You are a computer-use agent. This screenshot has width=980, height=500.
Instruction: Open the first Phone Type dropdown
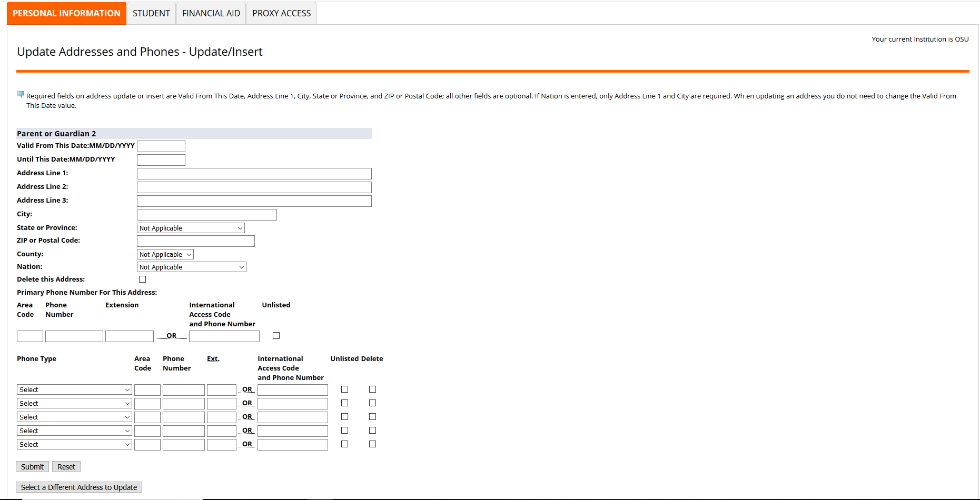74,389
